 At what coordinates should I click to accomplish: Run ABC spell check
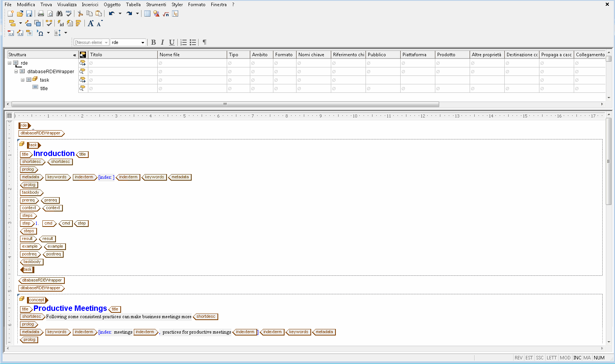(x=69, y=13)
